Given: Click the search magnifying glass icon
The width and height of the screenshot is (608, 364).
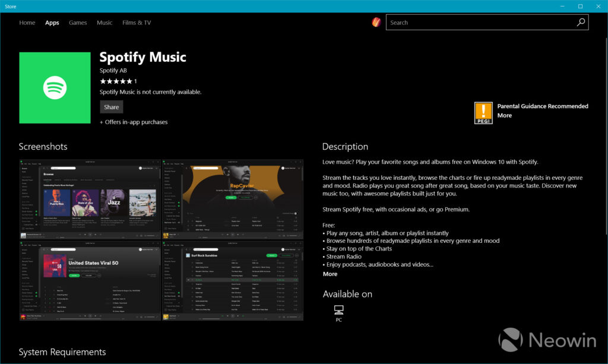Looking at the screenshot, I should 581,23.
